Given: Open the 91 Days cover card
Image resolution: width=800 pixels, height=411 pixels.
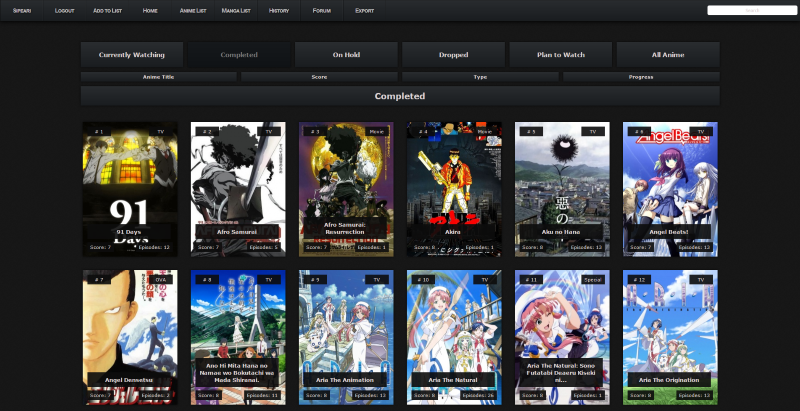Looking at the screenshot, I should click(130, 189).
